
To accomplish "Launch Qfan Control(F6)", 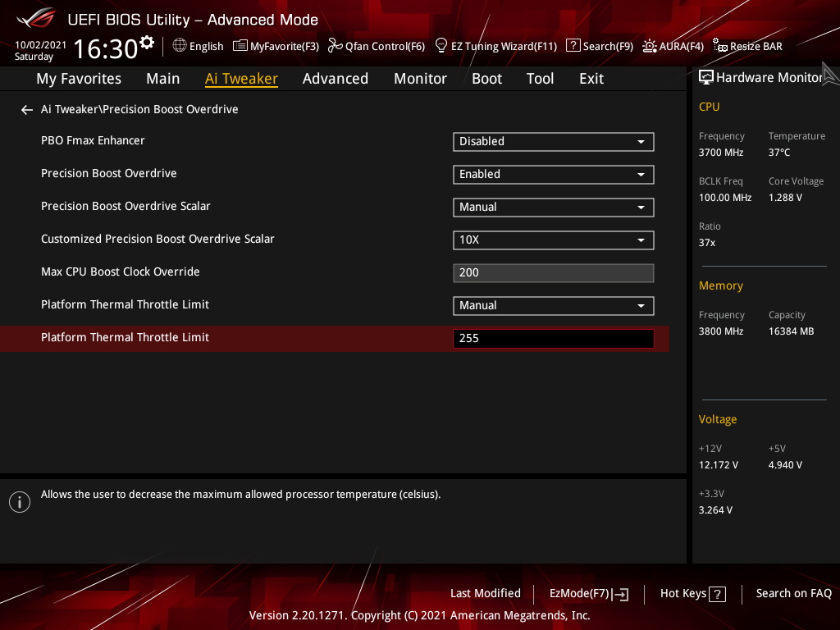I will (386, 47).
